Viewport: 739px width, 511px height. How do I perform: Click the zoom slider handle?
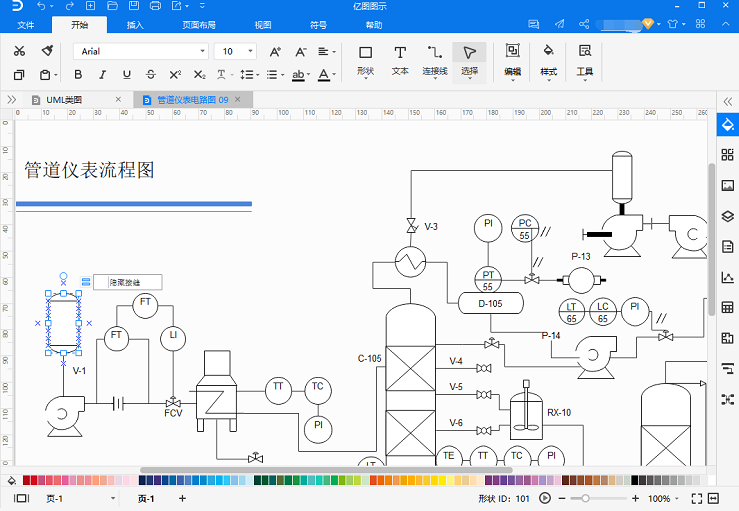(585, 498)
